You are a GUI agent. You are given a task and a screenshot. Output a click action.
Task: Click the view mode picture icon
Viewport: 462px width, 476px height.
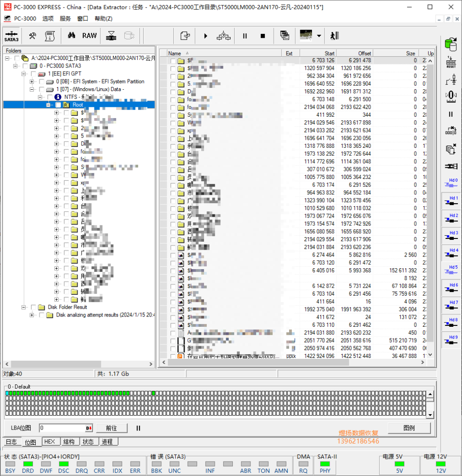tap(306, 35)
